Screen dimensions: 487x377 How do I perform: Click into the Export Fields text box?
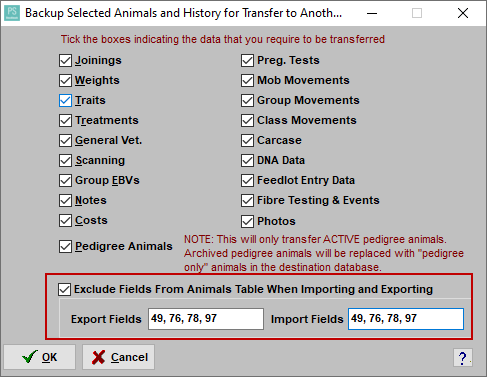click(206, 319)
